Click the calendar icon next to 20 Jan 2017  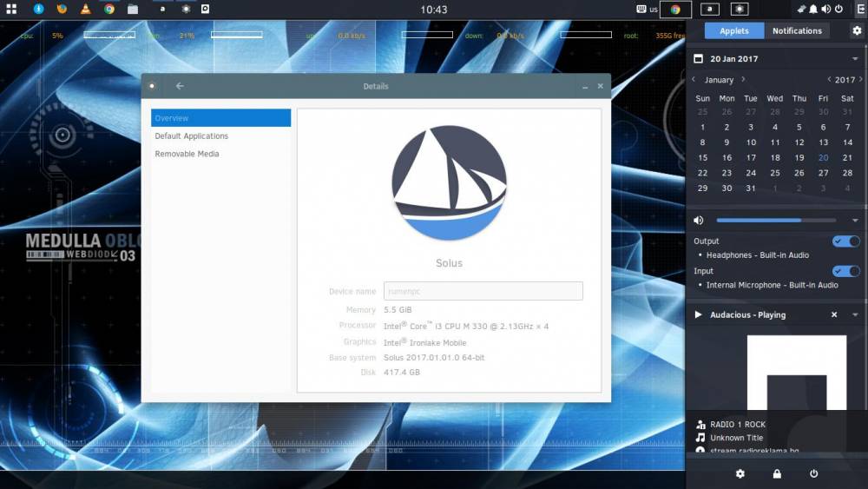coord(699,59)
